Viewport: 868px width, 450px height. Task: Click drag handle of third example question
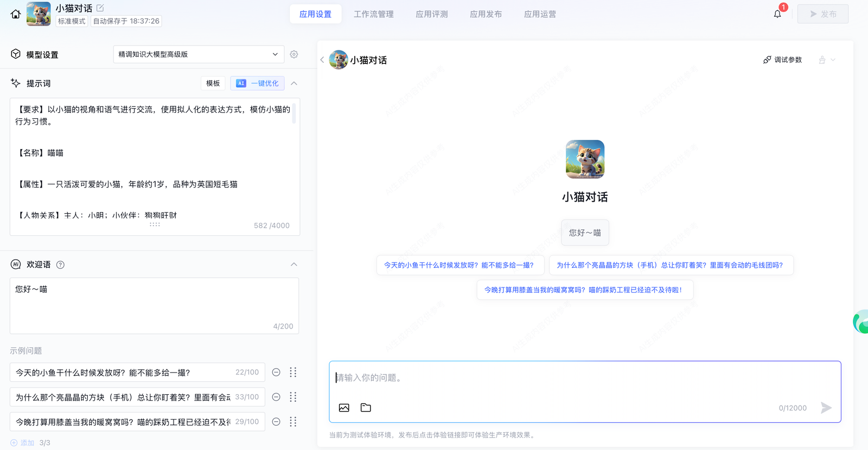[293, 422]
